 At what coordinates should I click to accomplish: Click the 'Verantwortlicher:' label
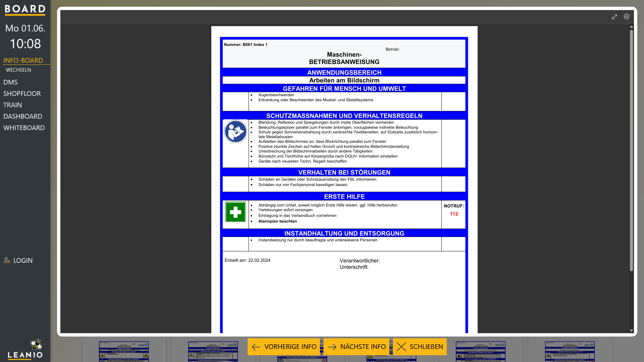pos(360,261)
